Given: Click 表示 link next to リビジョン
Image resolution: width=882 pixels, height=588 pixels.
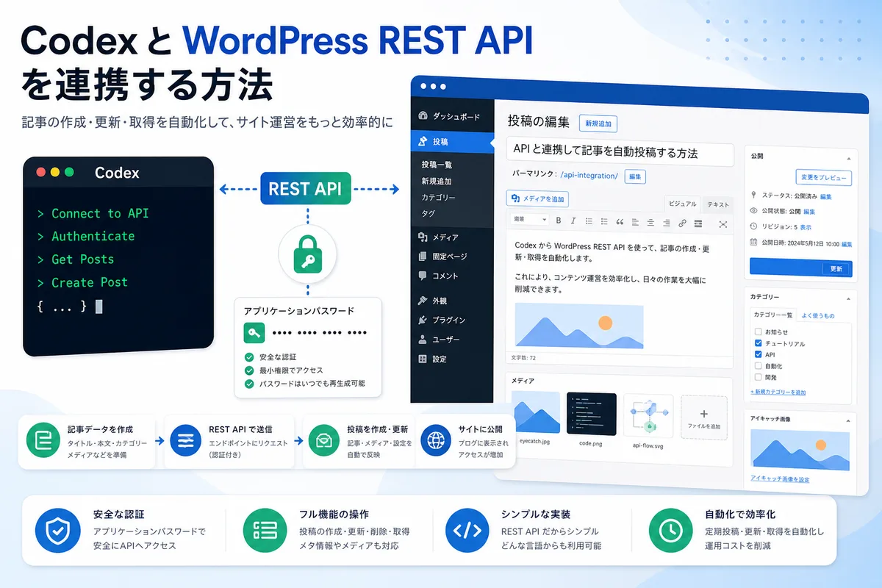Looking at the screenshot, I should 806,228.
